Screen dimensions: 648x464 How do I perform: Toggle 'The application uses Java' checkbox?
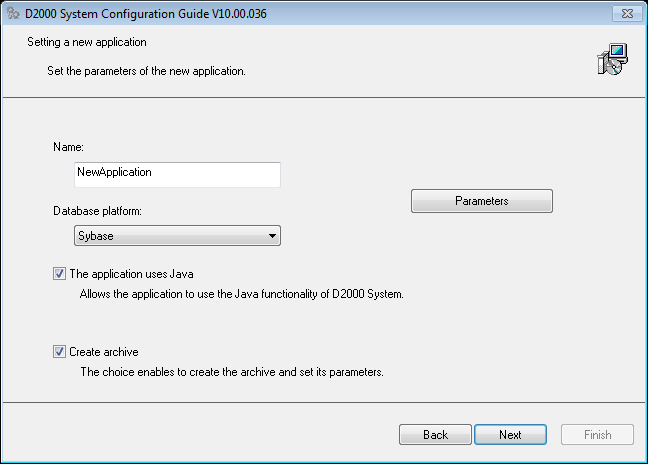click(59, 273)
